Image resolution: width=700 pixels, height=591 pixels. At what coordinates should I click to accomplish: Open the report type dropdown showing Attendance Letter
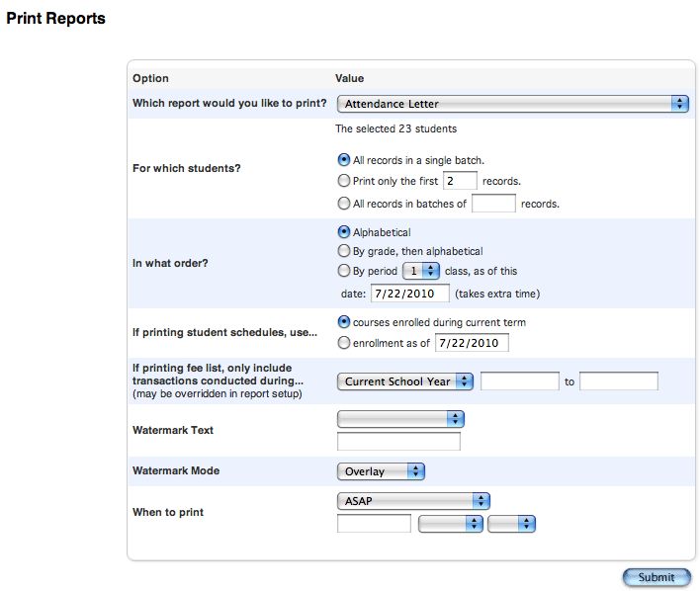pos(513,104)
